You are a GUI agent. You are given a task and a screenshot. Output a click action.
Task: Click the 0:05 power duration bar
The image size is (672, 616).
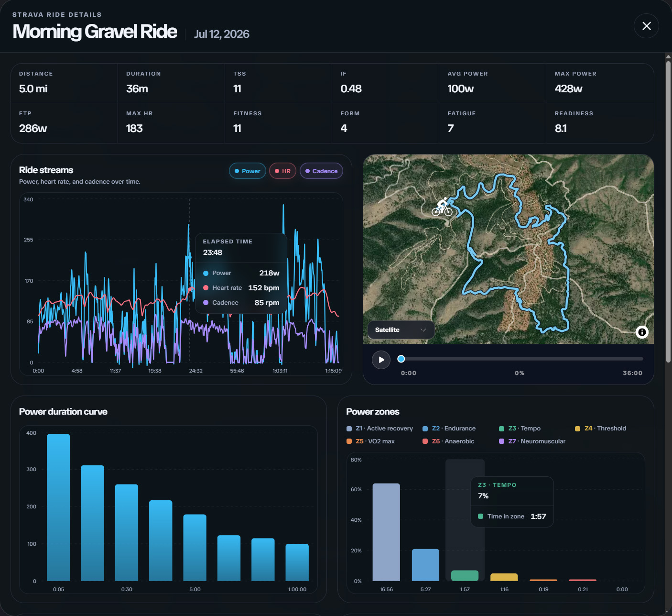click(x=58, y=507)
